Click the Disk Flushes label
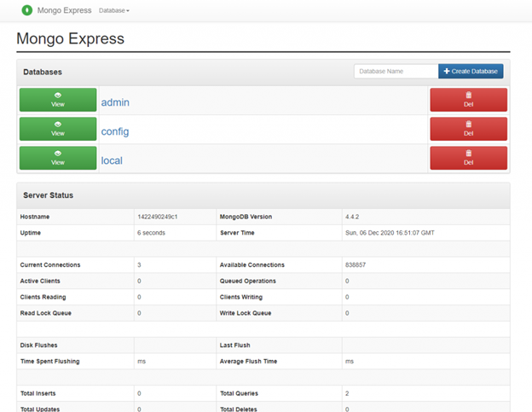Image resolution: width=532 pixels, height=412 pixels. 38,345
